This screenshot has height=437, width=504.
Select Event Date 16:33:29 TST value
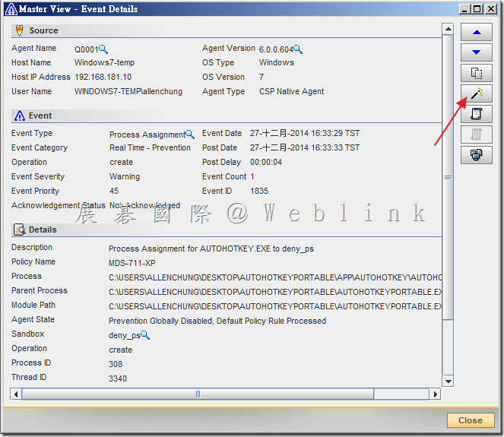pyautogui.click(x=305, y=133)
